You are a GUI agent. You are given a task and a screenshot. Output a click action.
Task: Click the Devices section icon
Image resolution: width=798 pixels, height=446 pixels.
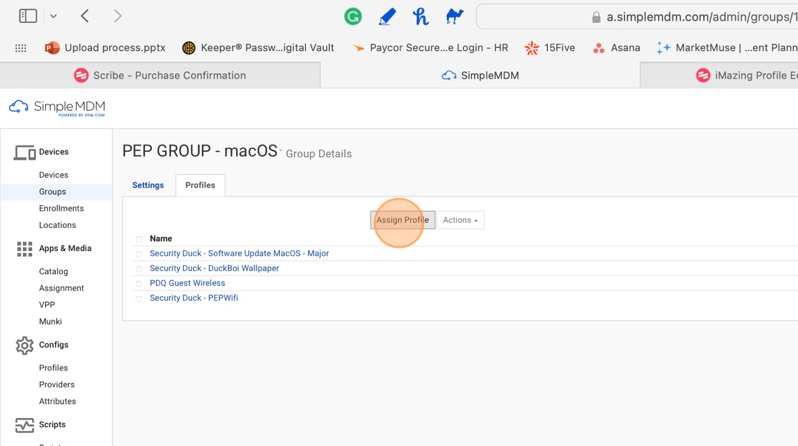[24, 152]
